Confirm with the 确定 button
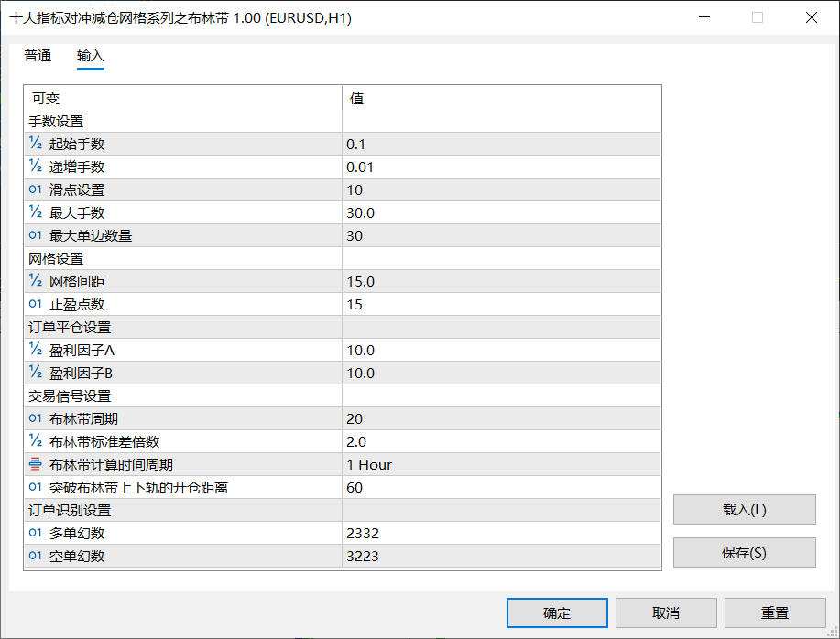This screenshot has height=639, width=840. click(557, 612)
